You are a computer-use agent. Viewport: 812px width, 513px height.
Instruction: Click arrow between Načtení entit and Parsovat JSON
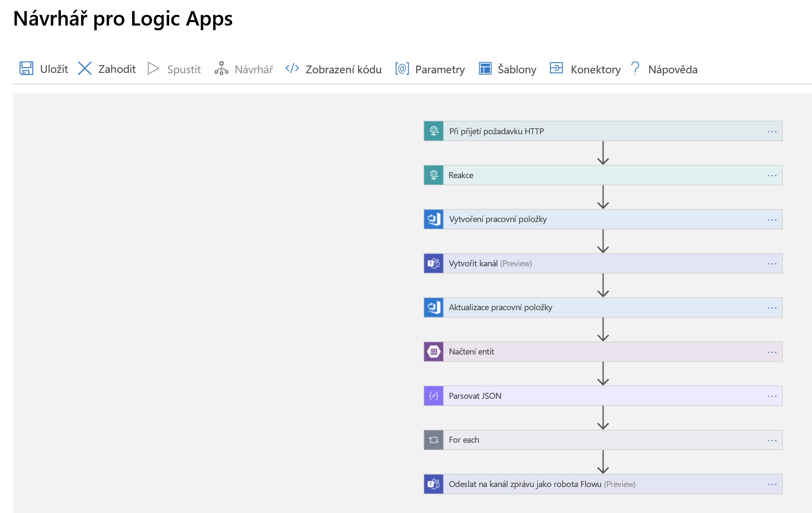point(603,374)
